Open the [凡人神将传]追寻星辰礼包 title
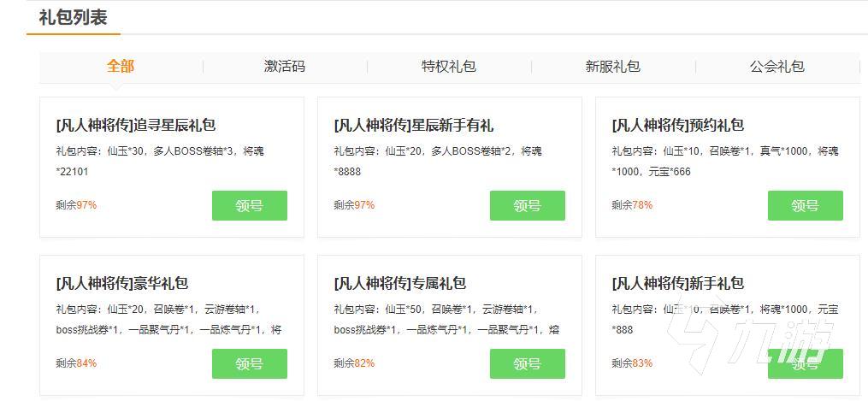 (x=136, y=125)
